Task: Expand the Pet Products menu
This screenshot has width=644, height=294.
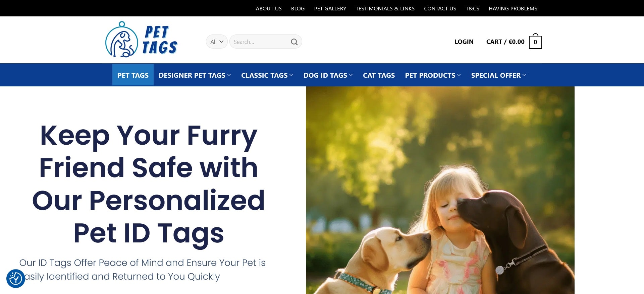Action: click(433, 75)
